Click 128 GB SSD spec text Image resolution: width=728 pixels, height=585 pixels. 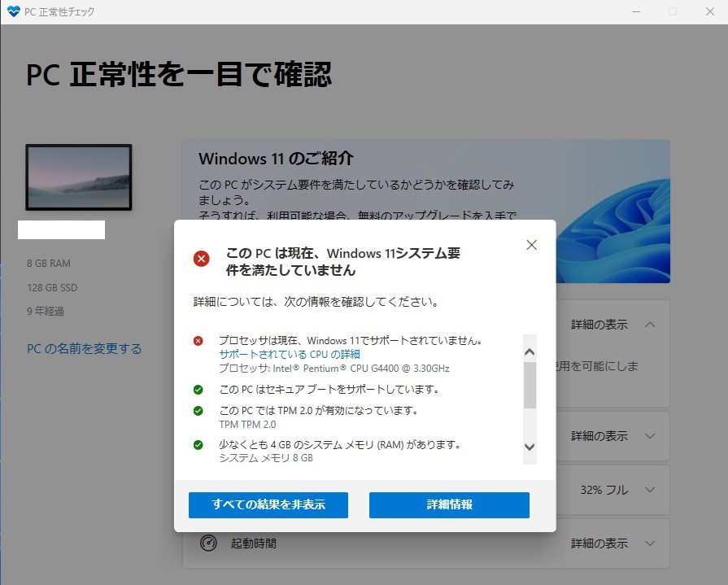(x=52, y=287)
